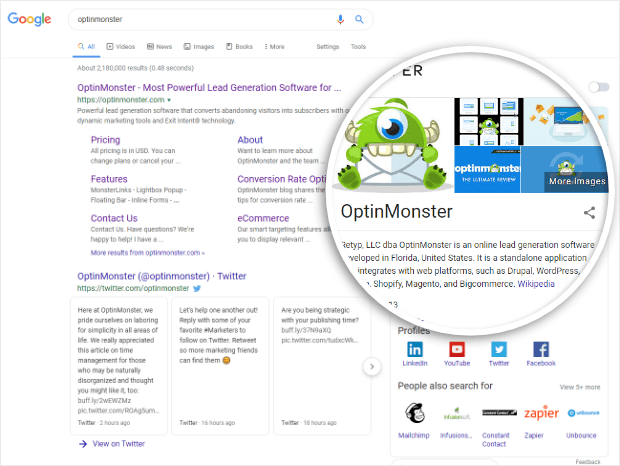This screenshot has width=620, height=466.
Task: Open Unbounce related search logo
Action: (x=584, y=413)
